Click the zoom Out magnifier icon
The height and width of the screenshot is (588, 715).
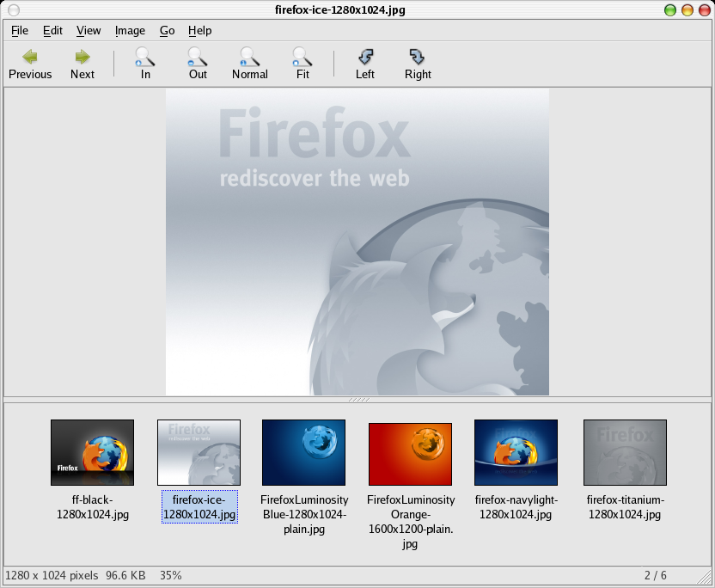tap(198, 57)
